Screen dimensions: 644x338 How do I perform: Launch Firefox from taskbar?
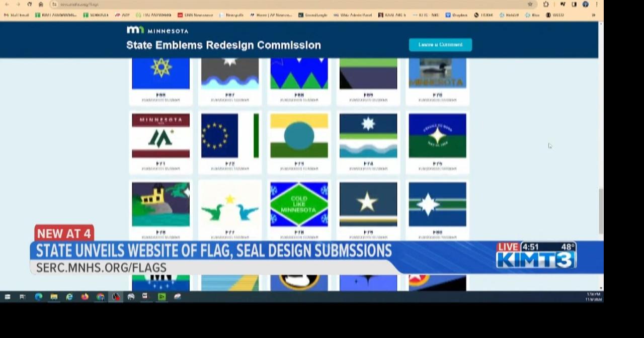[85, 297]
